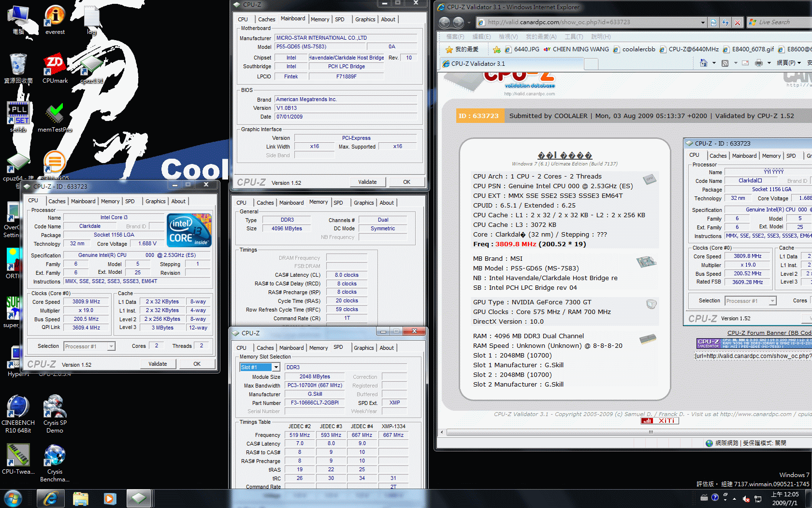Launch the setfsb PLL SET shortcut

[18, 117]
